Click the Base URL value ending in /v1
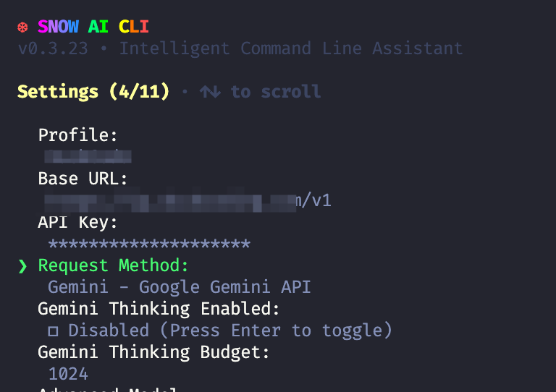Viewport: 556px width, 392px height. [188, 201]
